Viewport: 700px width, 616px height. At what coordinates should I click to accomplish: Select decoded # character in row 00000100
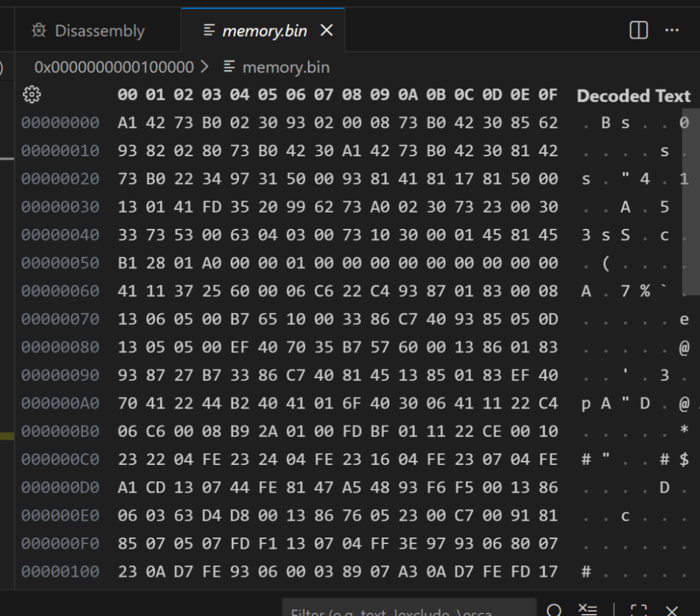(586, 572)
